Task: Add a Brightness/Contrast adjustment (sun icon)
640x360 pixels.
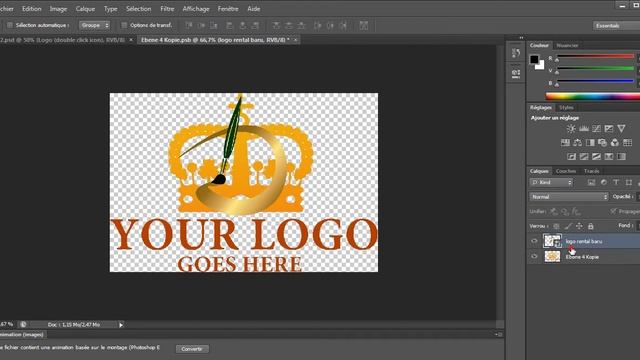Action: coord(571,129)
